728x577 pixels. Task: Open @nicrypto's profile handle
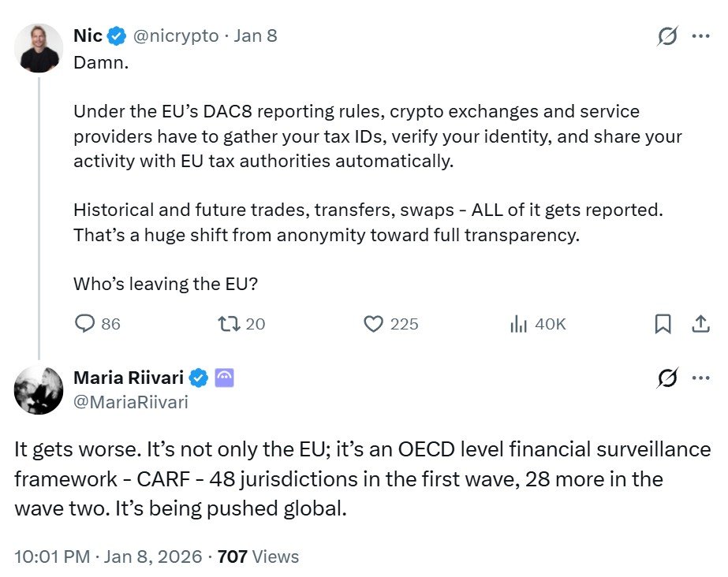[175, 35]
